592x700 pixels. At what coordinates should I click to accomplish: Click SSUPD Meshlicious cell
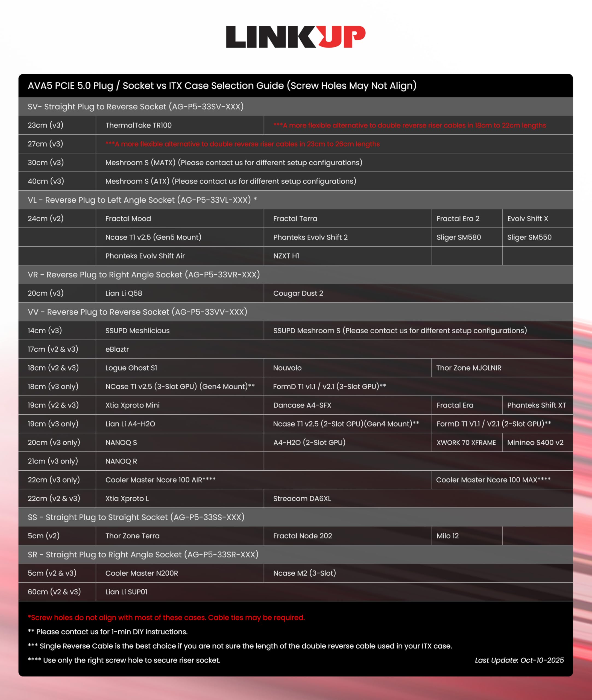pos(137,331)
